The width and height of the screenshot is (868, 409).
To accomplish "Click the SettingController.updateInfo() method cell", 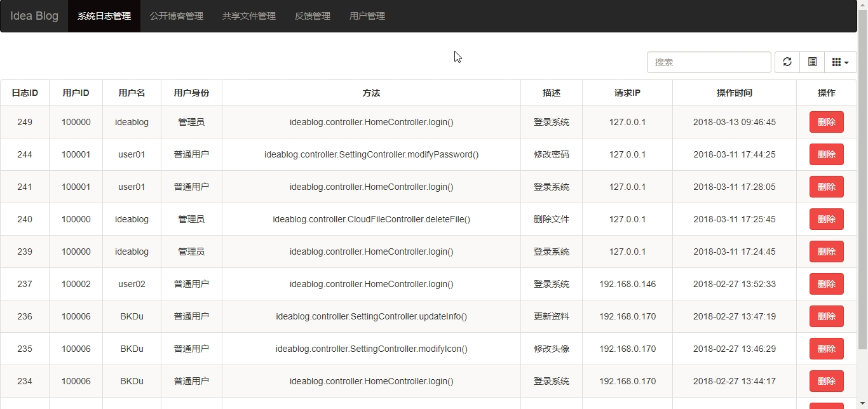I will coord(371,316).
